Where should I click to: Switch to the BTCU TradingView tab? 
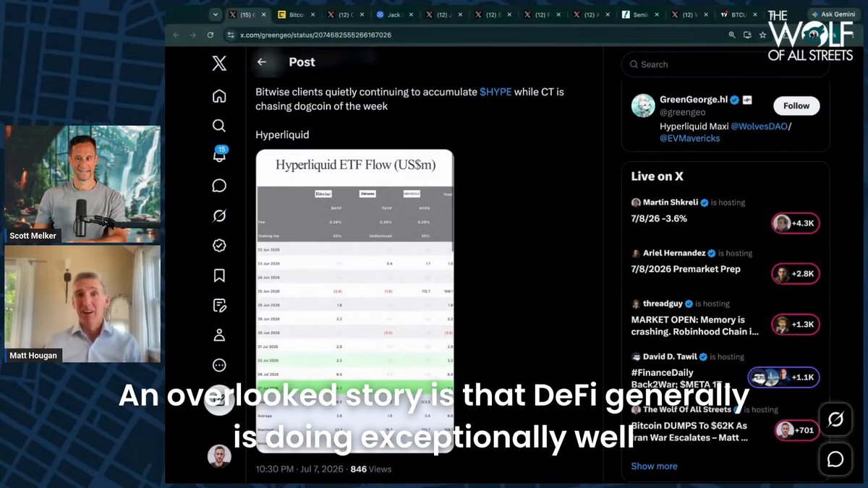738,14
